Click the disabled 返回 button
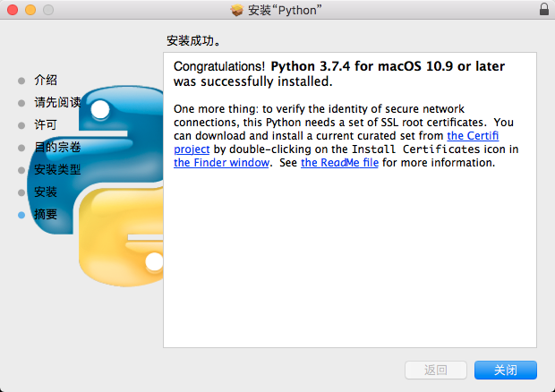The width and height of the screenshot is (555, 392). pyautogui.click(x=436, y=370)
